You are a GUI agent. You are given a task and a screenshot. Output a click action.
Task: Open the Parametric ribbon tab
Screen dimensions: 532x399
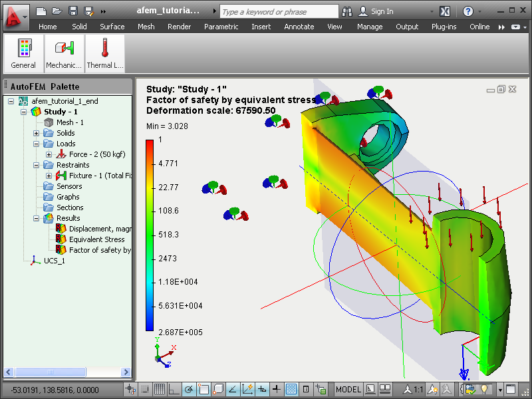point(221,27)
